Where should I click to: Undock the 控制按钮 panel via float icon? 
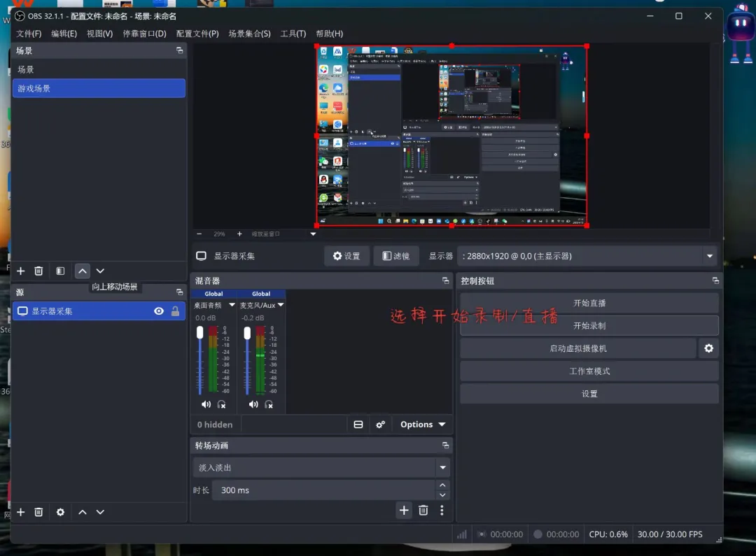point(715,280)
